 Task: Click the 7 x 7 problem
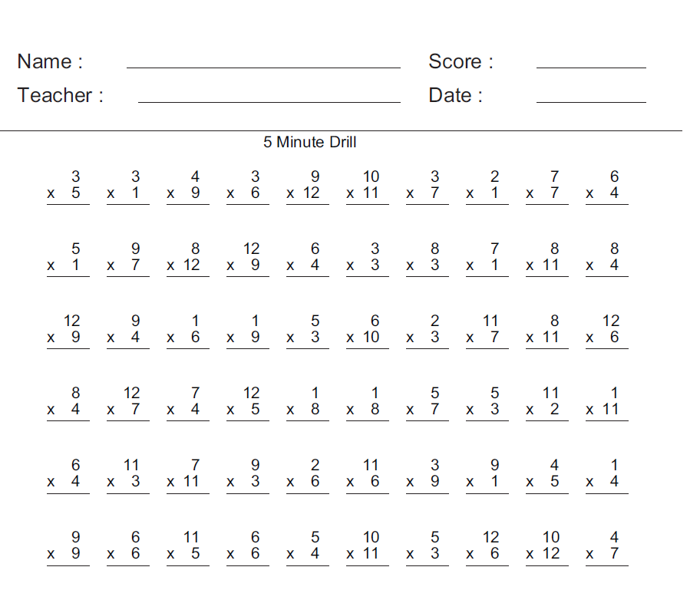(x=546, y=186)
